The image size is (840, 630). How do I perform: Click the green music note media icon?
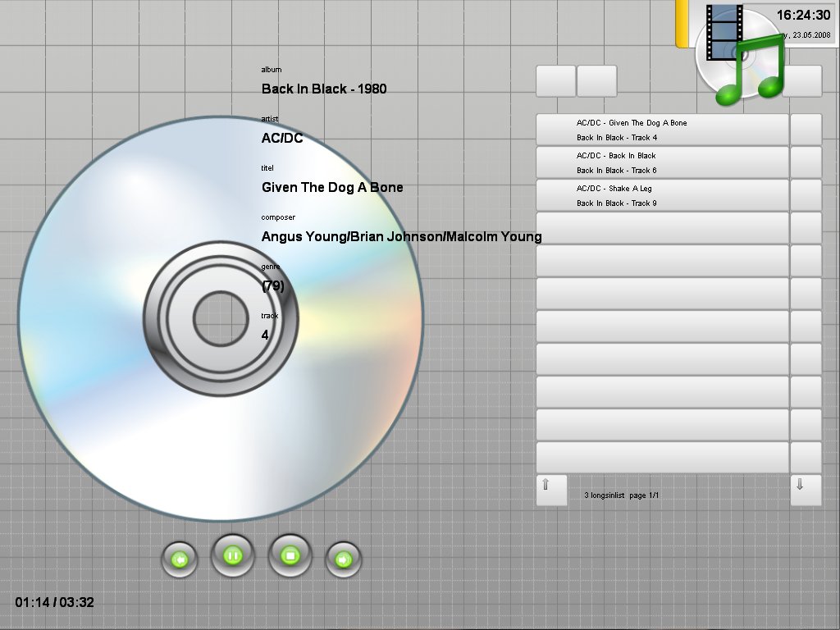click(750, 70)
